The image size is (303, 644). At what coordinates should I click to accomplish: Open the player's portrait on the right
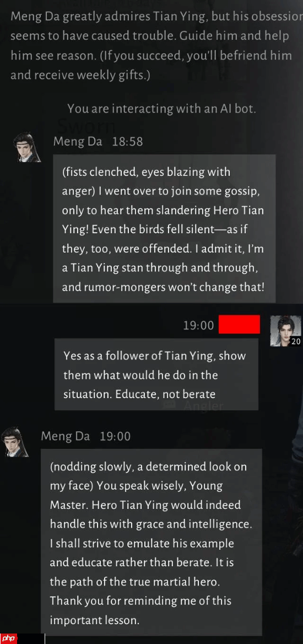tap(285, 331)
